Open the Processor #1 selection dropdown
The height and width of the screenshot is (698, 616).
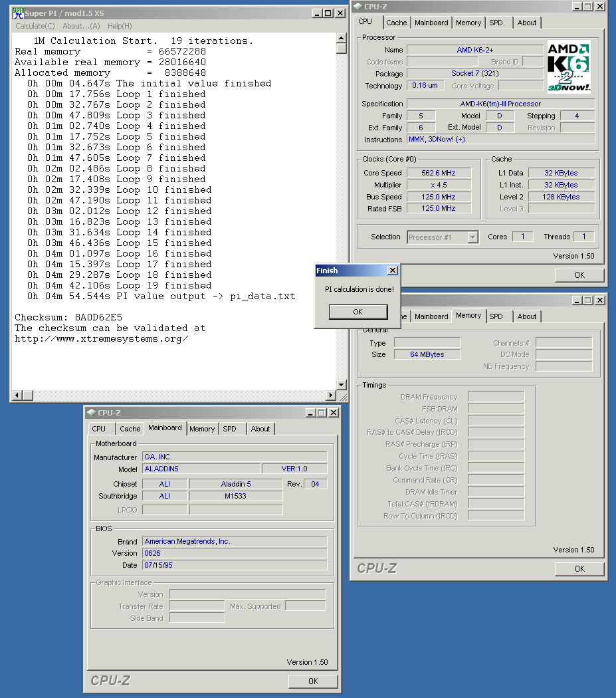click(x=473, y=237)
